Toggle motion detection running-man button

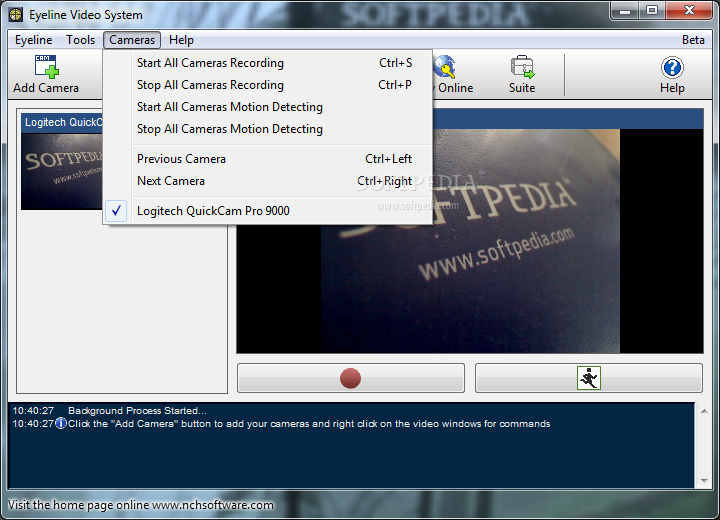click(589, 378)
